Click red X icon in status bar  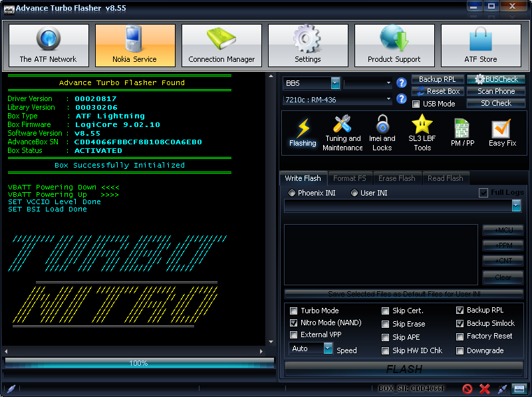(x=485, y=389)
